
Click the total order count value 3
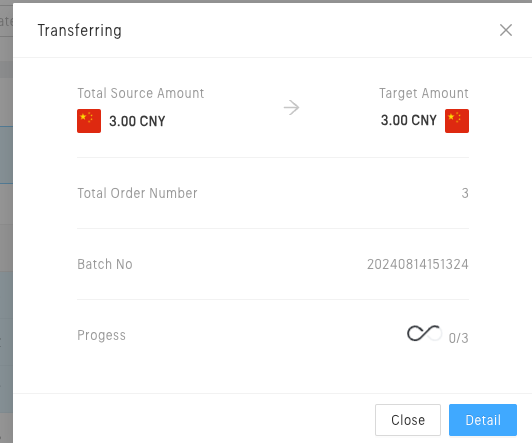465,193
